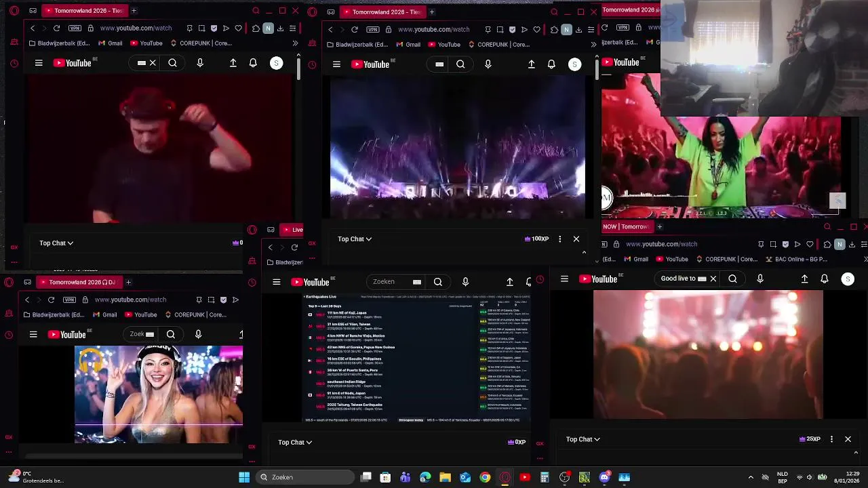Open Pinboards pin icon in top-left address bar
868x488 pixels.
tap(189, 28)
